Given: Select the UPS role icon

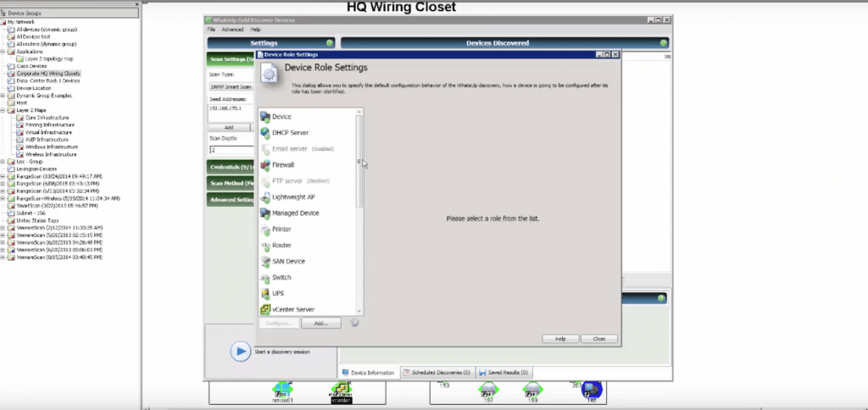Looking at the screenshot, I should point(265,293).
